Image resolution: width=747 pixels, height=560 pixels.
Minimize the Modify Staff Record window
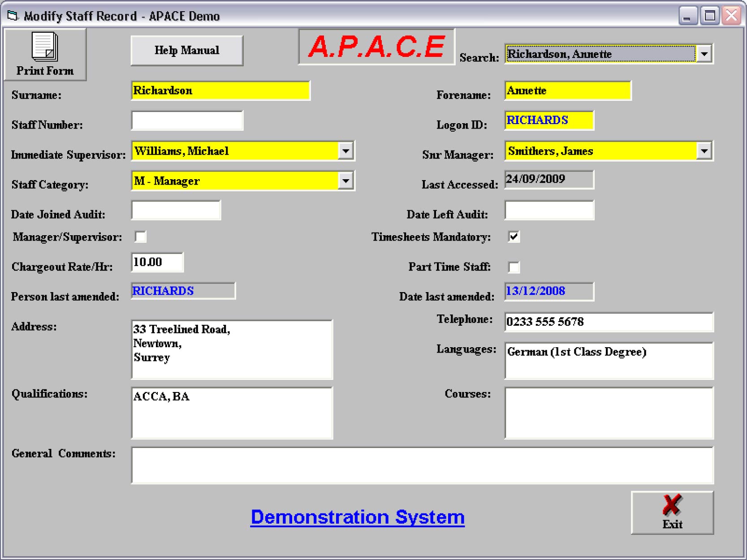(x=687, y=16)
